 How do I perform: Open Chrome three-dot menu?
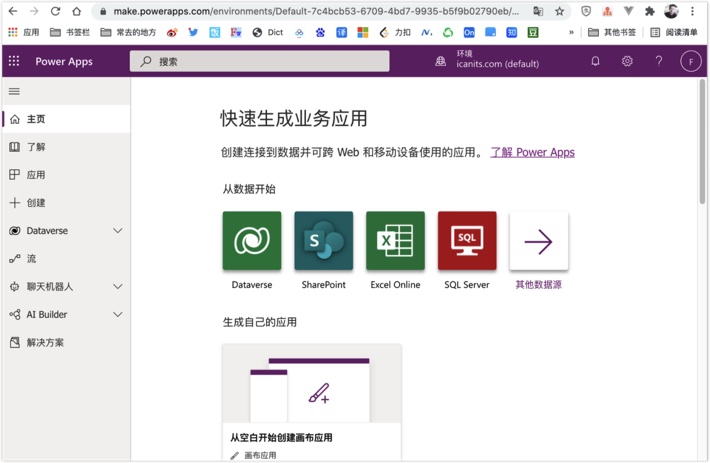point(692,11)
